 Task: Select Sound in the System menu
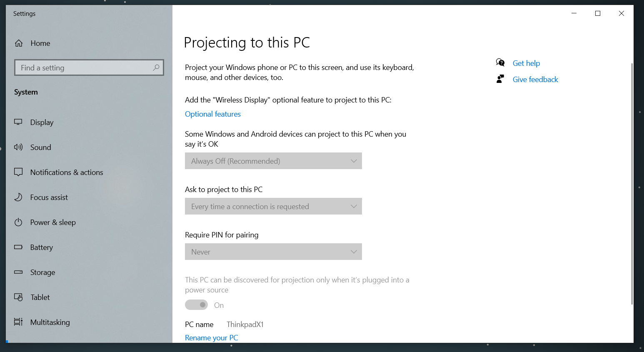point(40,147)
